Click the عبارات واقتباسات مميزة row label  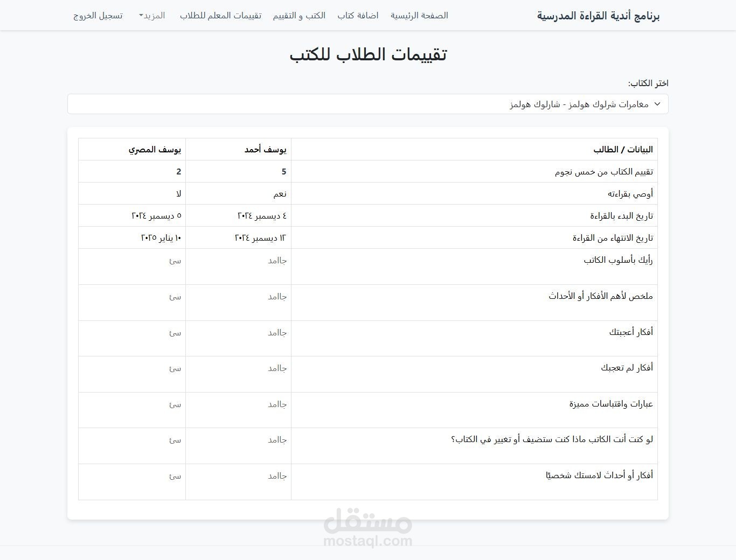(612, 404)
